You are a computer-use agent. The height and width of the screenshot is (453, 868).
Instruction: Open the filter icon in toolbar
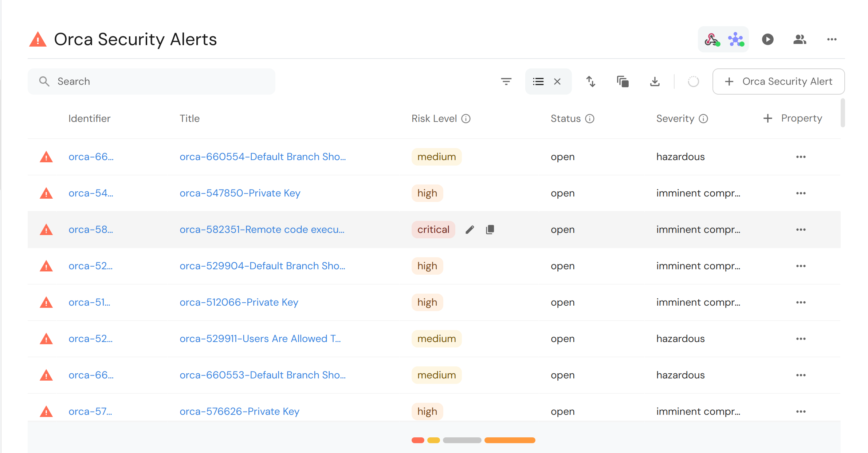coord(506,82)
